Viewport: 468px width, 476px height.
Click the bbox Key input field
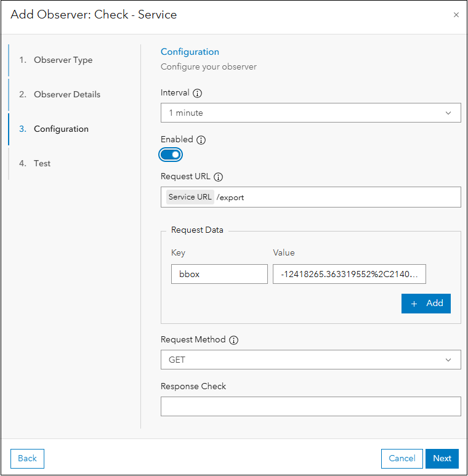(x=219, y=275)
